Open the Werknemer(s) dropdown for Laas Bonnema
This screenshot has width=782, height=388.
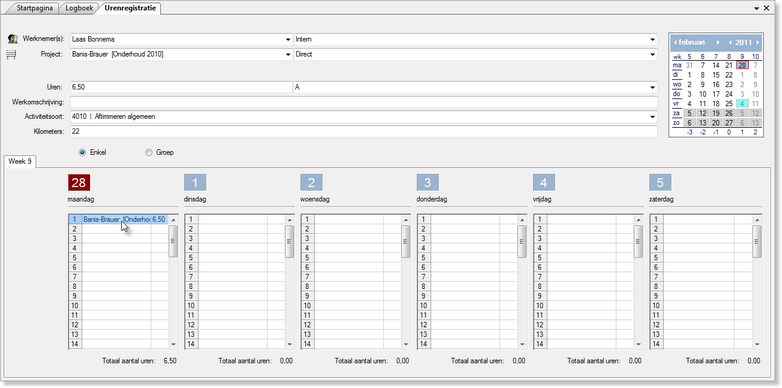pyautogui.click(x=288, y=39)
